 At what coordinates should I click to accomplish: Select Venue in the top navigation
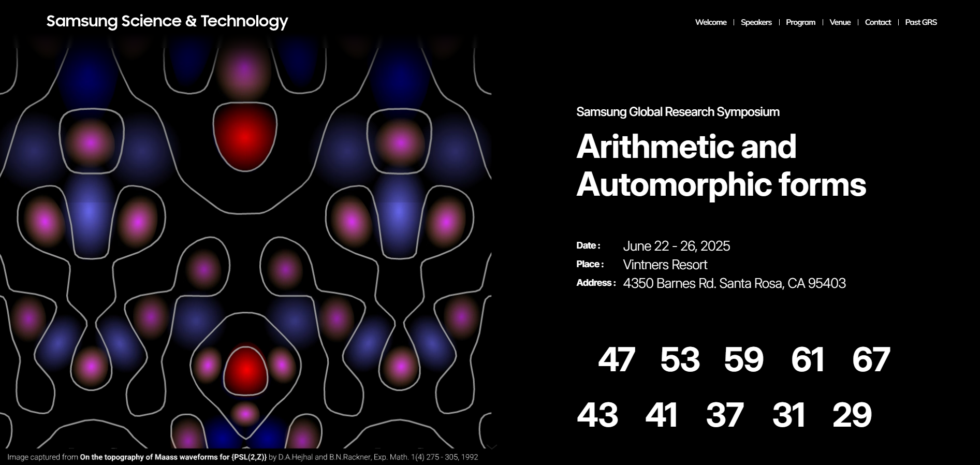pyautogui.click(x=840, y=22)
